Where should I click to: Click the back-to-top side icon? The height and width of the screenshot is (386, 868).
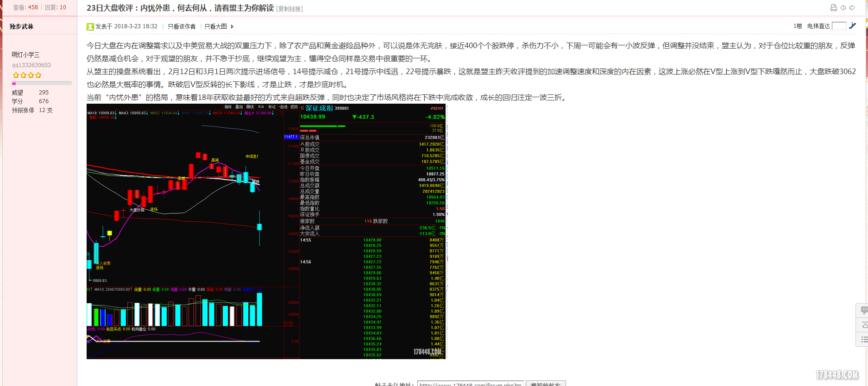864,325
